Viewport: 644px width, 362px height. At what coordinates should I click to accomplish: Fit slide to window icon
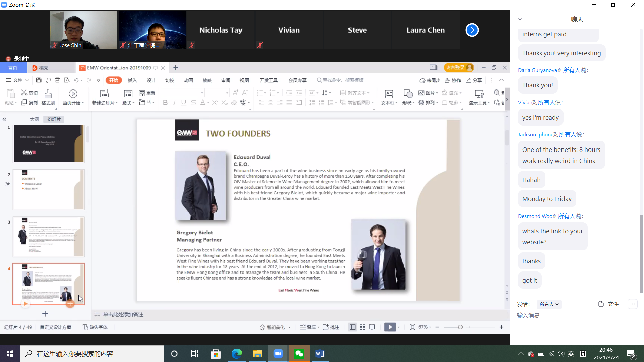(x=412, y=327)
